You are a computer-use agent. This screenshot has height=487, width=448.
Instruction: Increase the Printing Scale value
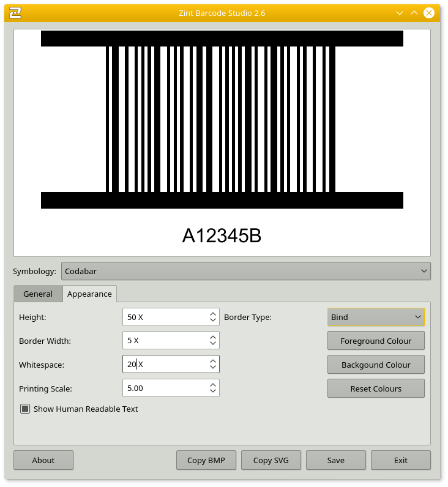(213, 385)
